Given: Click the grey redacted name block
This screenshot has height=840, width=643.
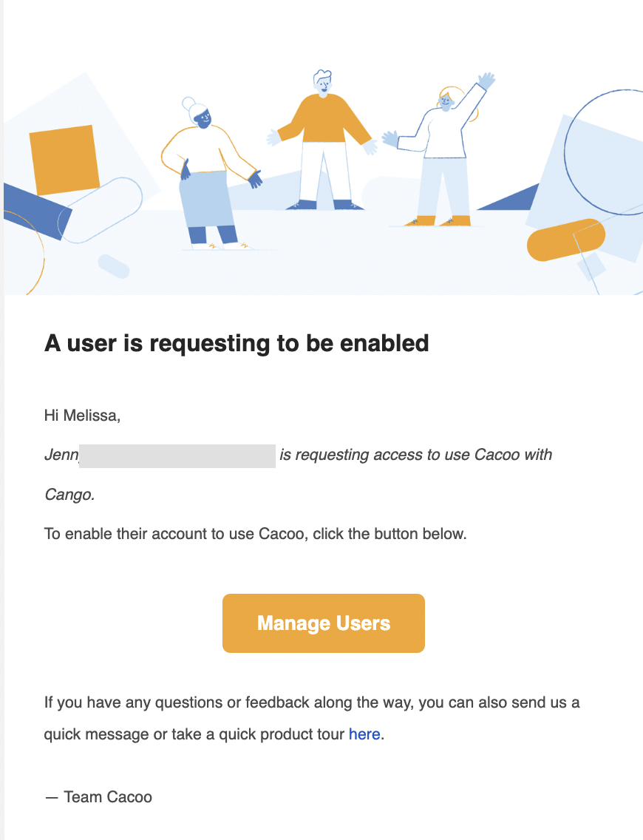Looking at the screenshot, I should pos(177,456).
